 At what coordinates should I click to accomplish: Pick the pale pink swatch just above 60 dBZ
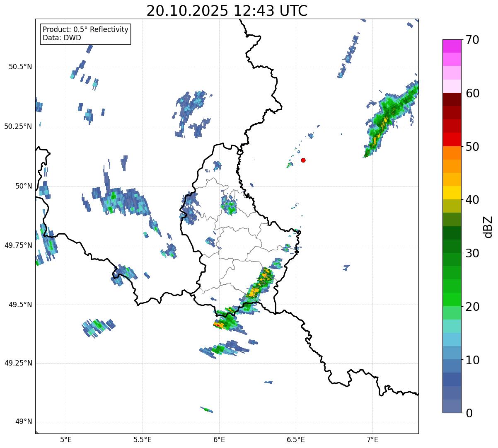452,86
